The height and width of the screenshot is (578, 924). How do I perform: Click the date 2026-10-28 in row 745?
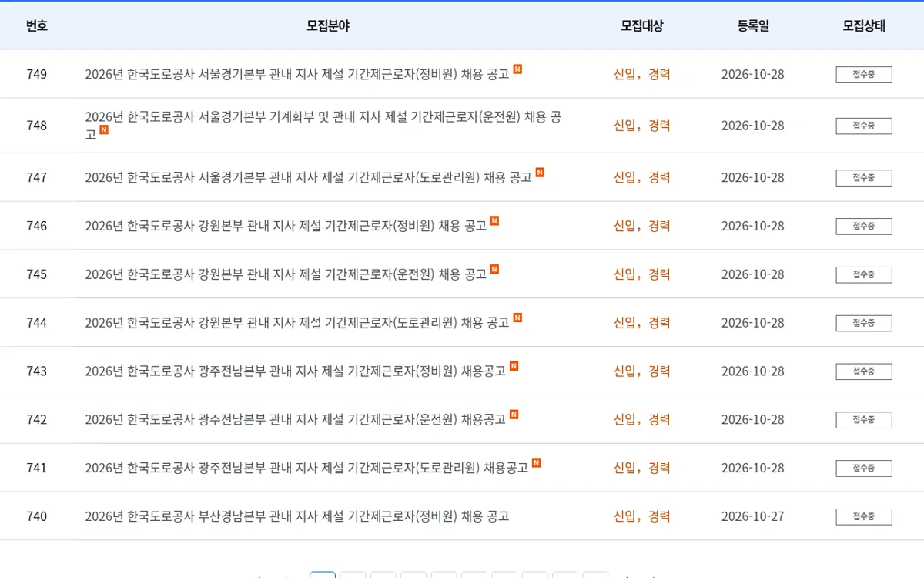[x=753, y=274]
